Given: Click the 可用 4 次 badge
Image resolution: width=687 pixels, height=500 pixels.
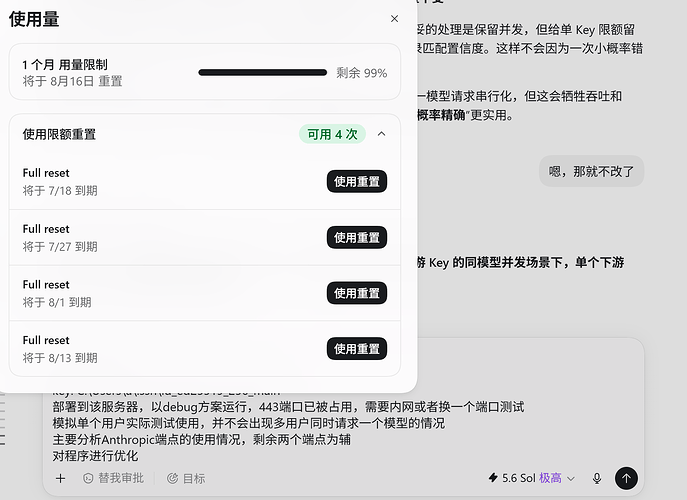Looking at the screenshot, I should coord(332,134).
